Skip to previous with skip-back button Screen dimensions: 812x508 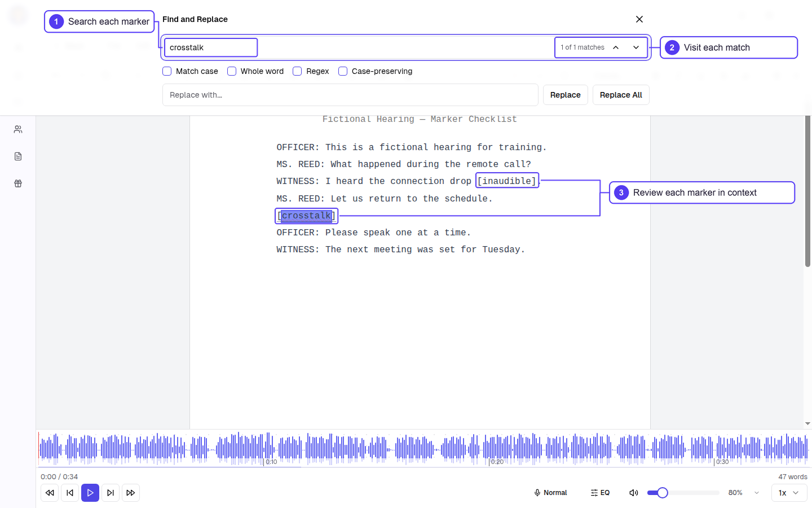(x=70, y=493)
